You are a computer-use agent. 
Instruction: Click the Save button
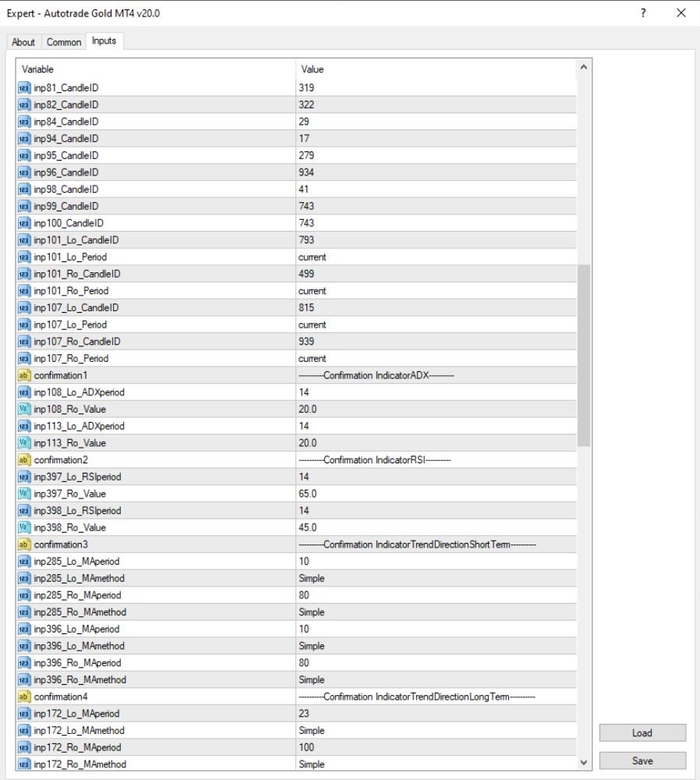[x=642, y=760]
